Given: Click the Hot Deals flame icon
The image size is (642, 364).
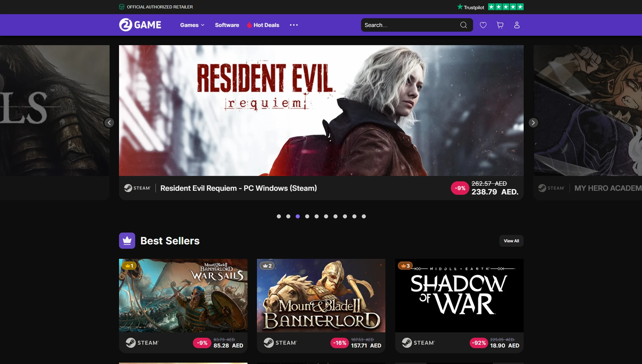Looking at the screenshot, I should [250, 25].
